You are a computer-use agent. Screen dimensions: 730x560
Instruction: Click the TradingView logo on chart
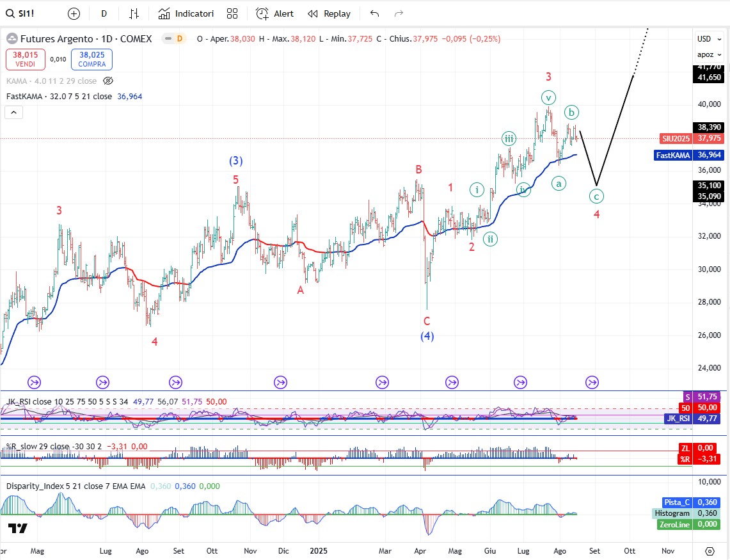[17, 528]
